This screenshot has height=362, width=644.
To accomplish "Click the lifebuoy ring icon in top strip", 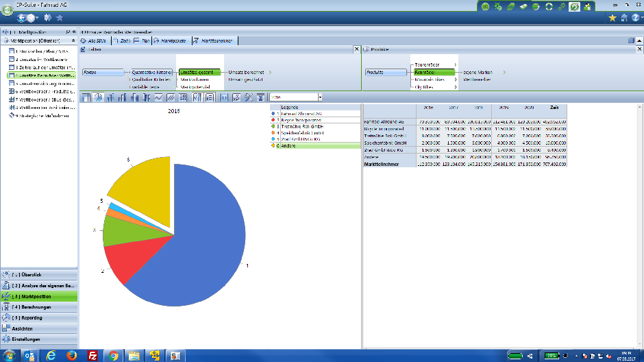I will [549, 7].
